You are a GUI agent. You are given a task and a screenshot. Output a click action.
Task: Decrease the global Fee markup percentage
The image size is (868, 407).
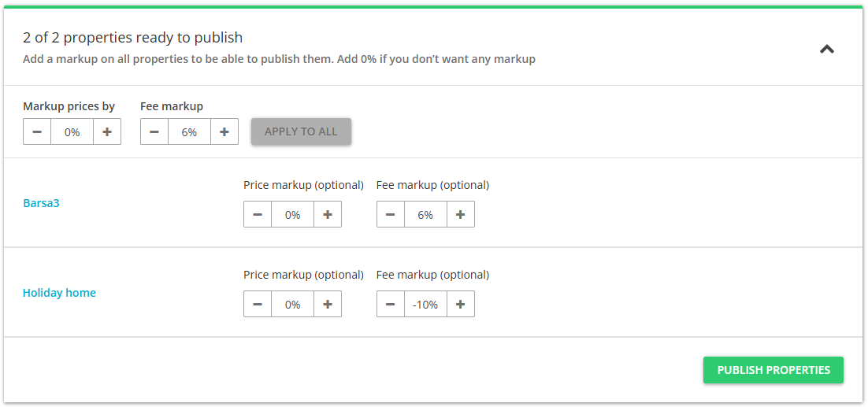(154, 131)
